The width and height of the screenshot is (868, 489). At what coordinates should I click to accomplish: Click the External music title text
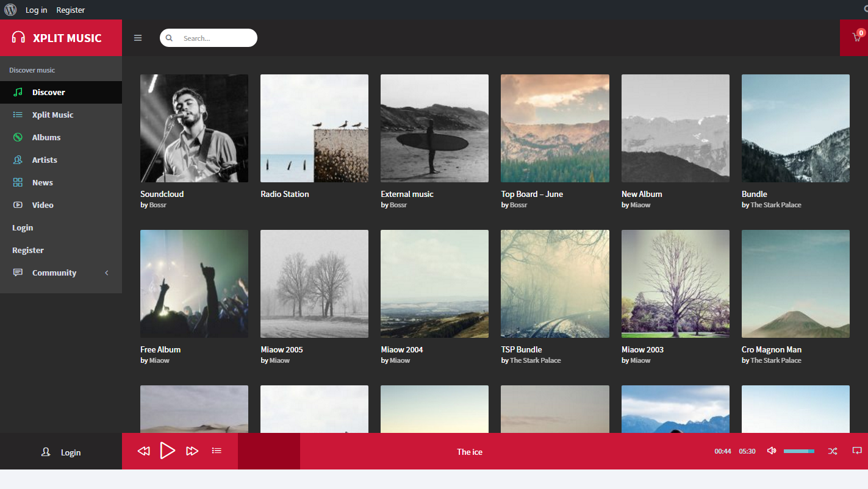[x=407, y=194]
